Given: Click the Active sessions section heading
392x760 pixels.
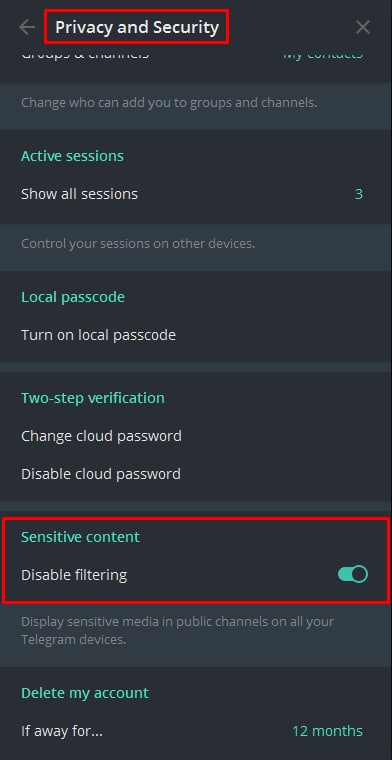Looking at the screenshot, I should [x=72, y=156].
